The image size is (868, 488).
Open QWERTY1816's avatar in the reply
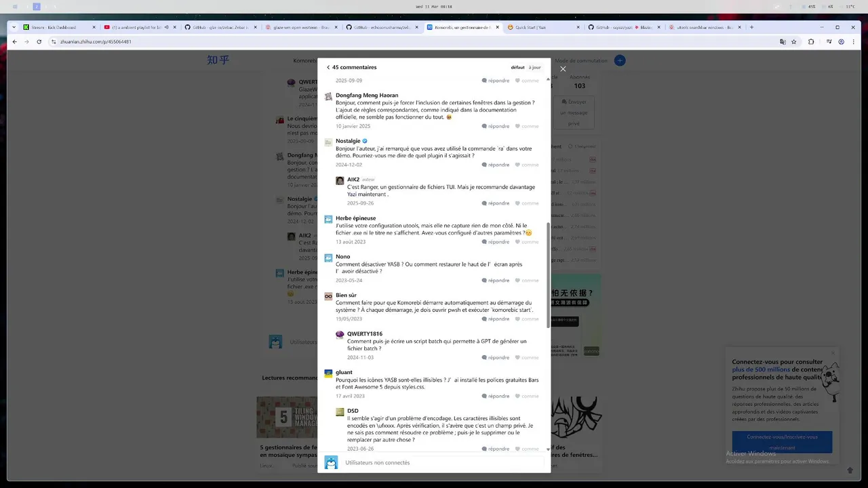[340, 335]
